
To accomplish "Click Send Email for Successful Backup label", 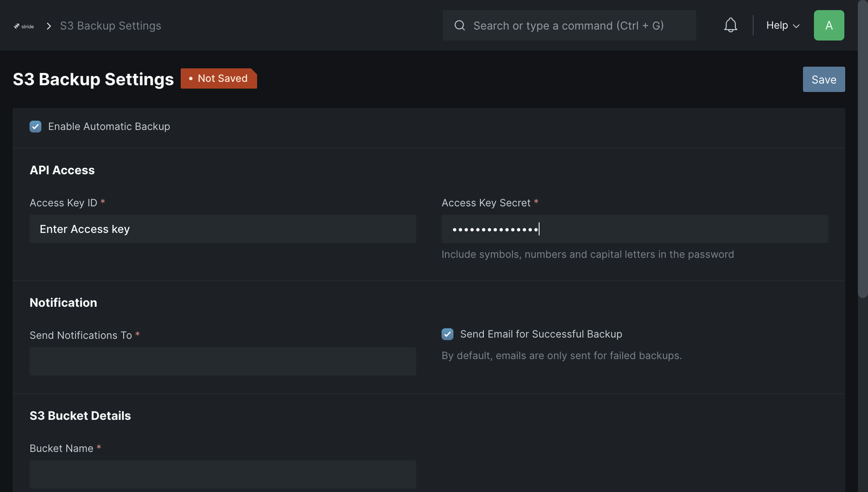I will click(x=541, y=334).
